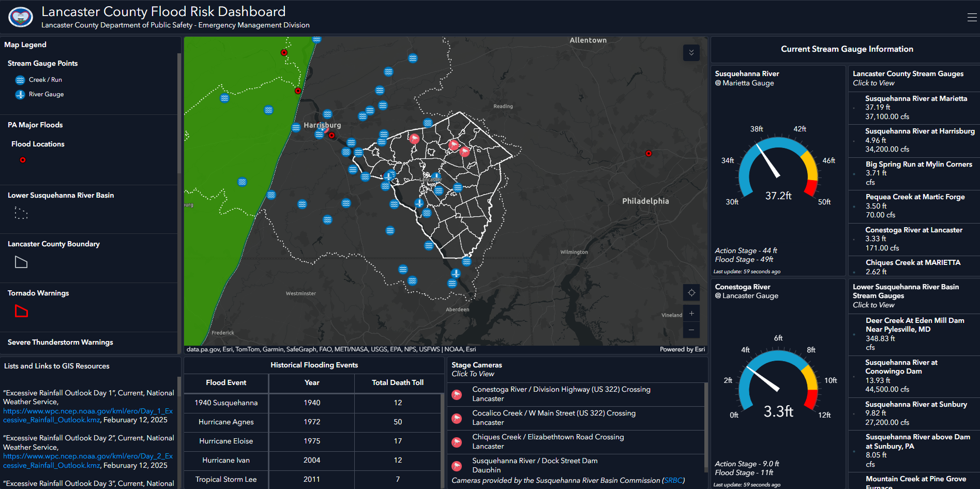Select Pequea Creek at Martic Forge gauge
The width and height of the screenshot is (980, 489).
coord(914,205)
